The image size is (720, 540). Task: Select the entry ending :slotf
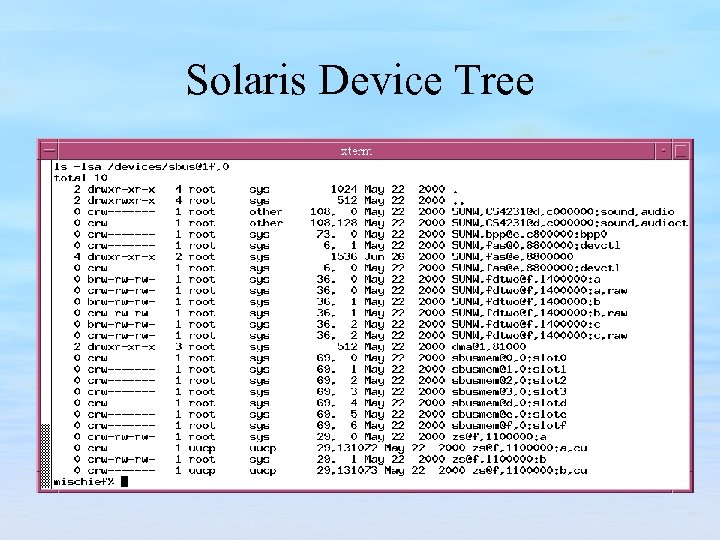click(x=509, y=425)
